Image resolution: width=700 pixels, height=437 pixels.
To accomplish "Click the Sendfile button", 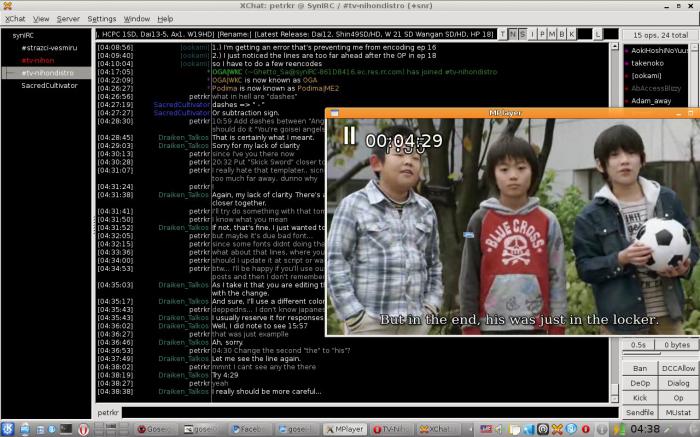I will pyautogui.click(x=640, y=412).
